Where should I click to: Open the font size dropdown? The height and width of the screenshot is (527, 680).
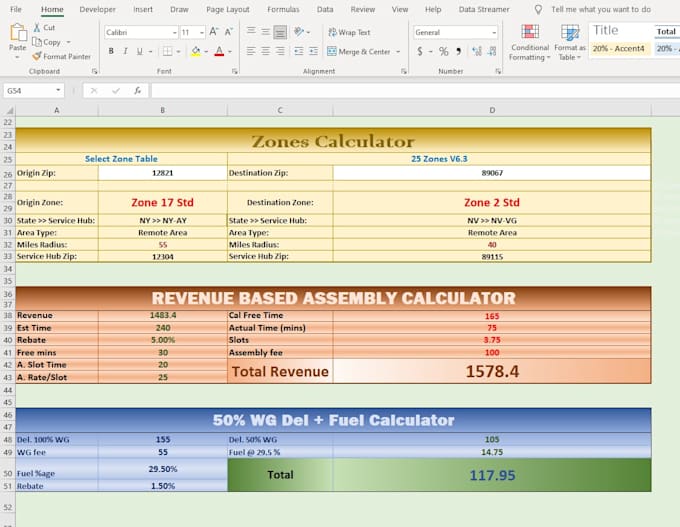tap(202, 33)
